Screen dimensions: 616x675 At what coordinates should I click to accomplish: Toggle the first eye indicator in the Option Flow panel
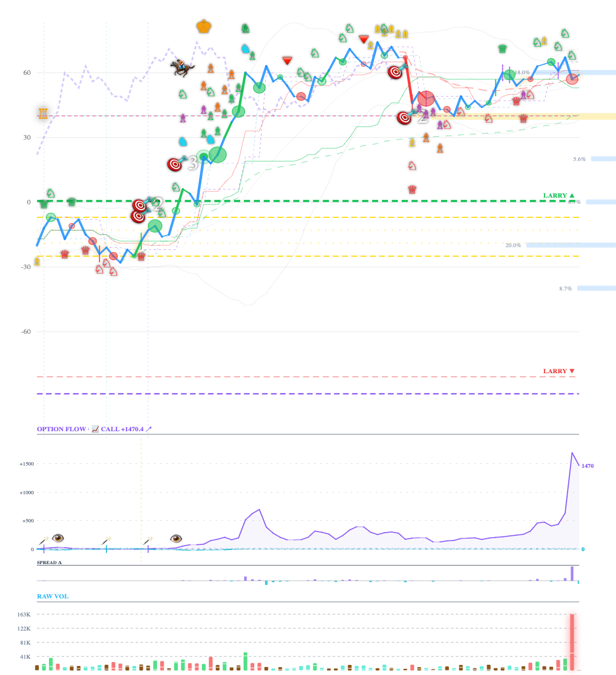click(58, 538)
